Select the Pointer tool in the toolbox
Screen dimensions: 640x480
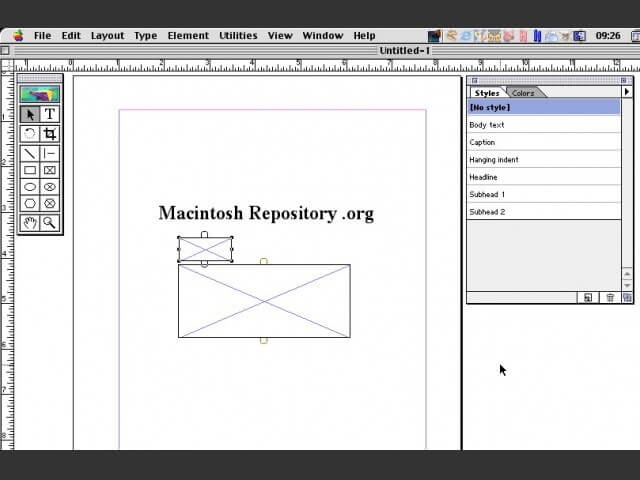coord(30,114)
